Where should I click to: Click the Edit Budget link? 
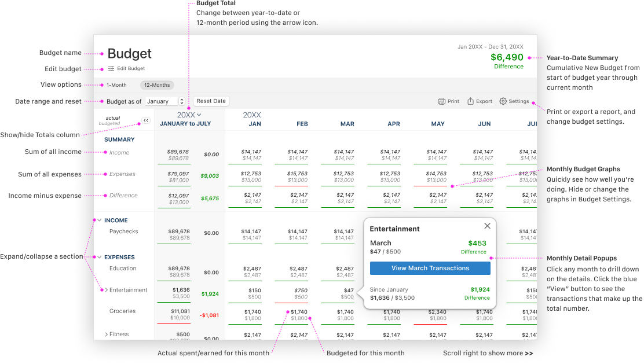tap(131, 69)
